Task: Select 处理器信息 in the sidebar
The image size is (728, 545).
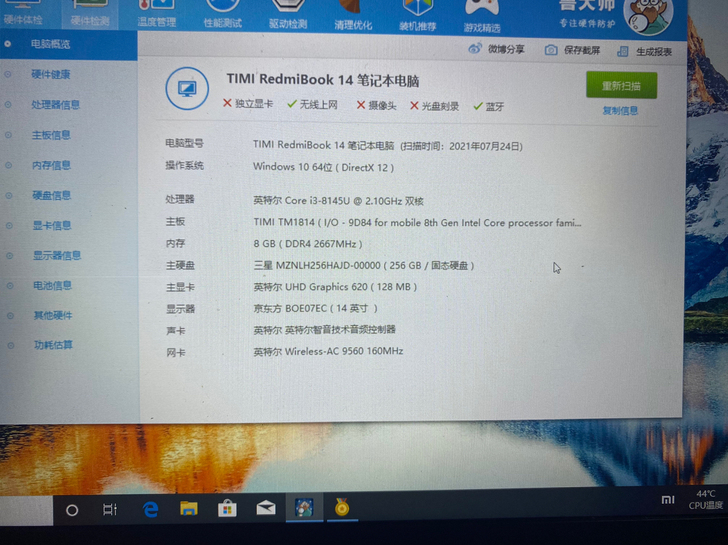Action: point(55,104)
